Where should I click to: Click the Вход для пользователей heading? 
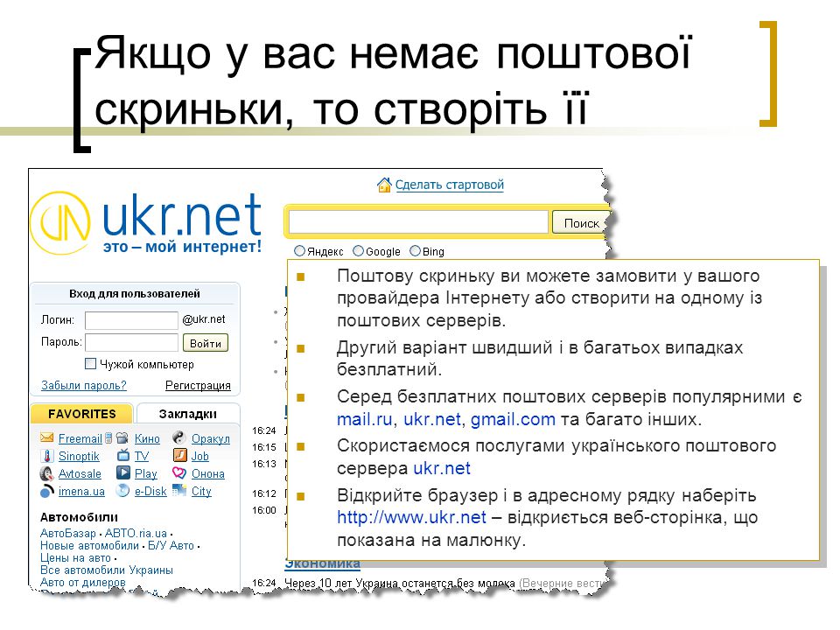point(135,294)
